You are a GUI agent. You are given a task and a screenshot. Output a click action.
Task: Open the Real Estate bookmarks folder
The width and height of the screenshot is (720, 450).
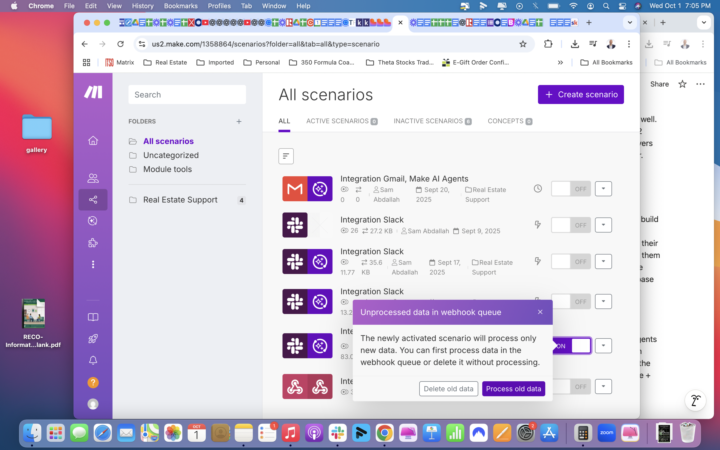point(165,62)
